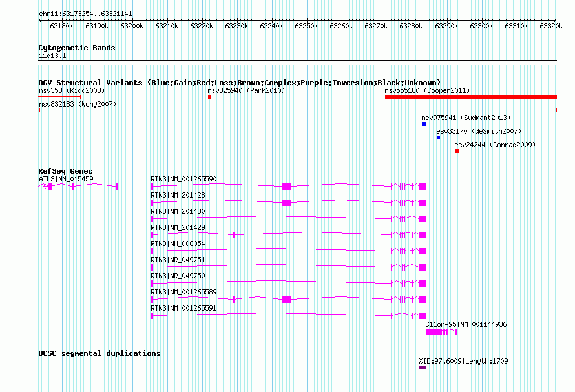Viewport: 575px width, 392px height.
Task: Click the nsv555180 (Cooper2011) red loss bar
Action: pos(471,97)
